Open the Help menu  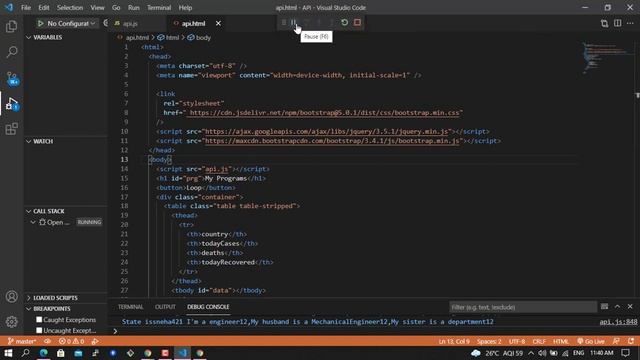click(x=185, y=8)
